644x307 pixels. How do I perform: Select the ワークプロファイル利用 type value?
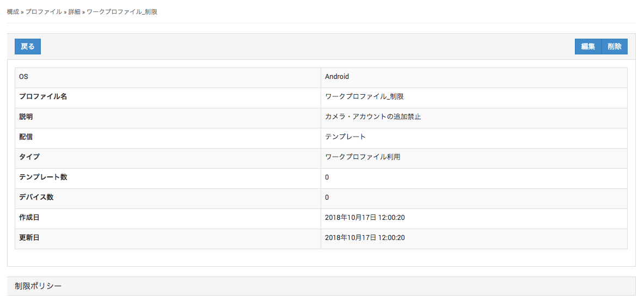(x=363, y=157)
